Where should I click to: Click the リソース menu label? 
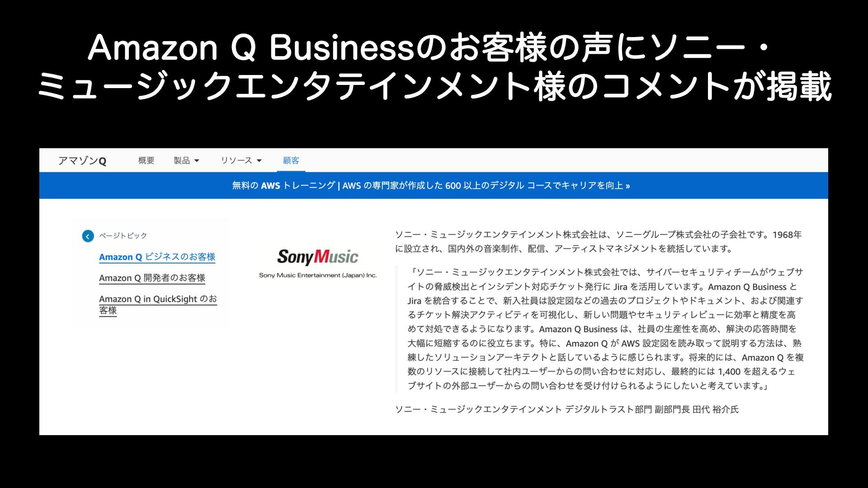point(236,160)
